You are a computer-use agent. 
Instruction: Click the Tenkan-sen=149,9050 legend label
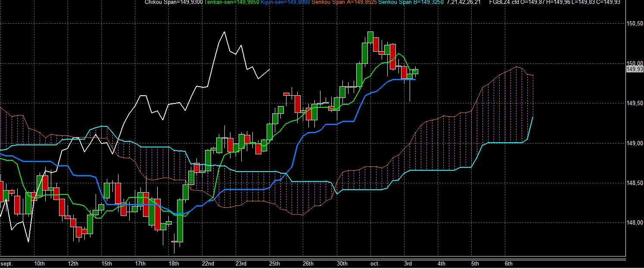tap(232, 2)
